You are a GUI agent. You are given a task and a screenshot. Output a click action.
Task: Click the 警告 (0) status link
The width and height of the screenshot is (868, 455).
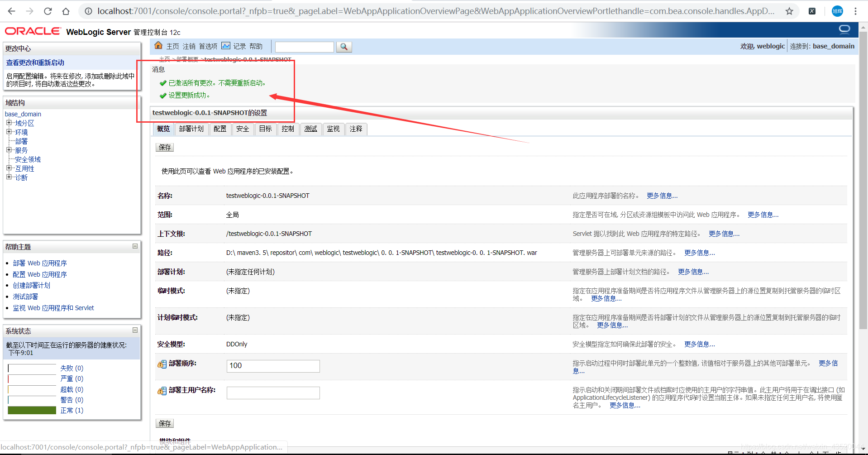(72, 400)
